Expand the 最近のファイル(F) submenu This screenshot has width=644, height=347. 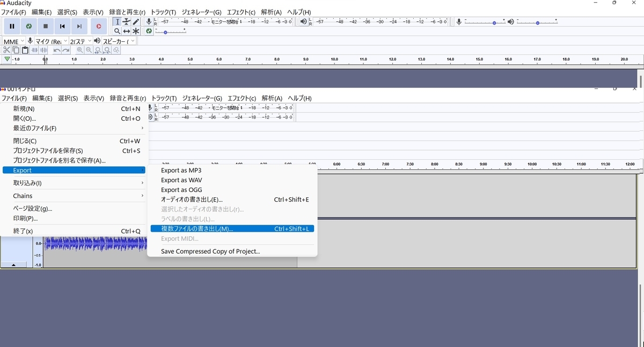pos(74,128)
